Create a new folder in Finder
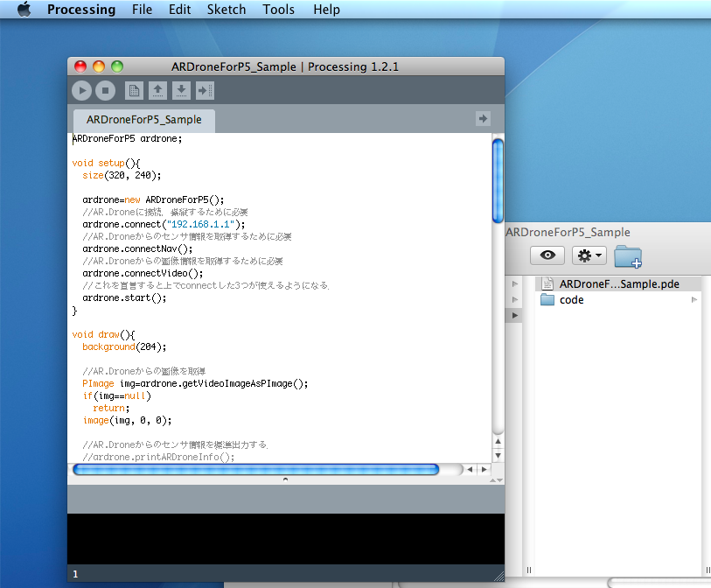This screenshot has width=711, height=588. click(628, 256)
